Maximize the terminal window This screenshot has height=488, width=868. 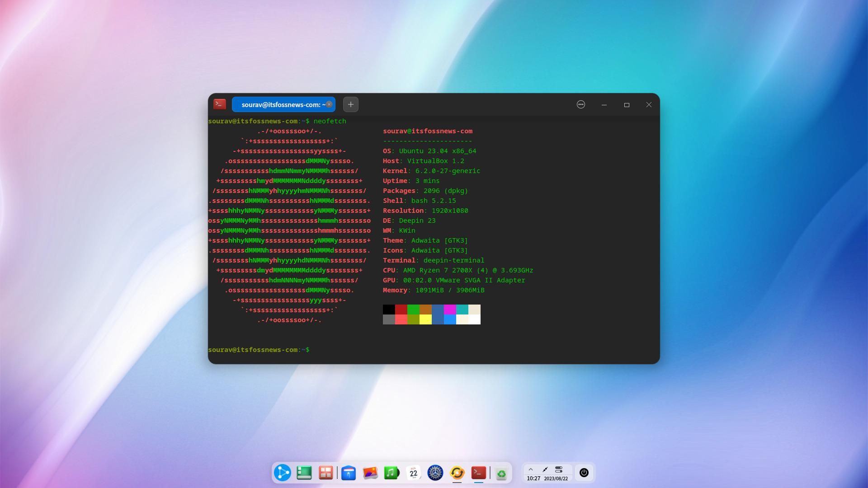tap(627, 104)
